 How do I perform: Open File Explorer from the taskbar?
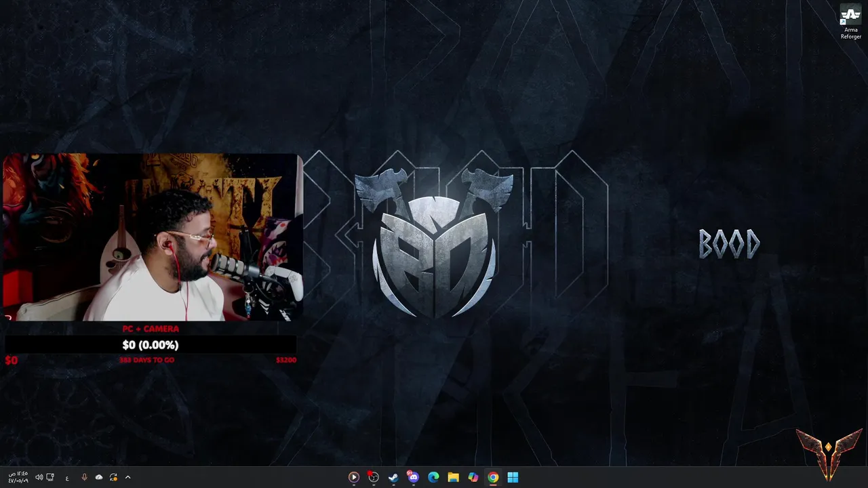tap(453, 477)
